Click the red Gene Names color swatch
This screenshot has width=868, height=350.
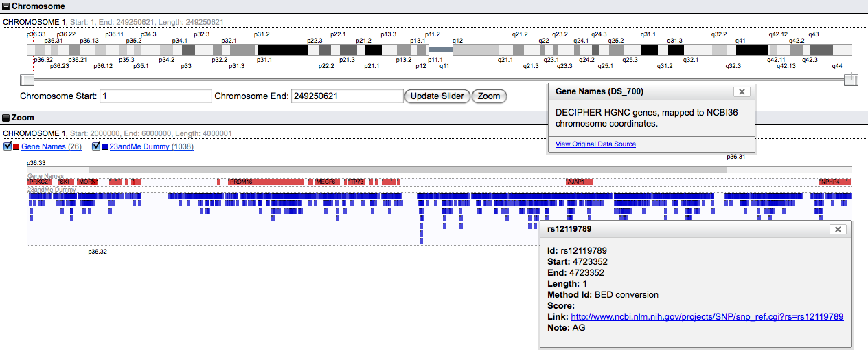[x=16, y=147]
